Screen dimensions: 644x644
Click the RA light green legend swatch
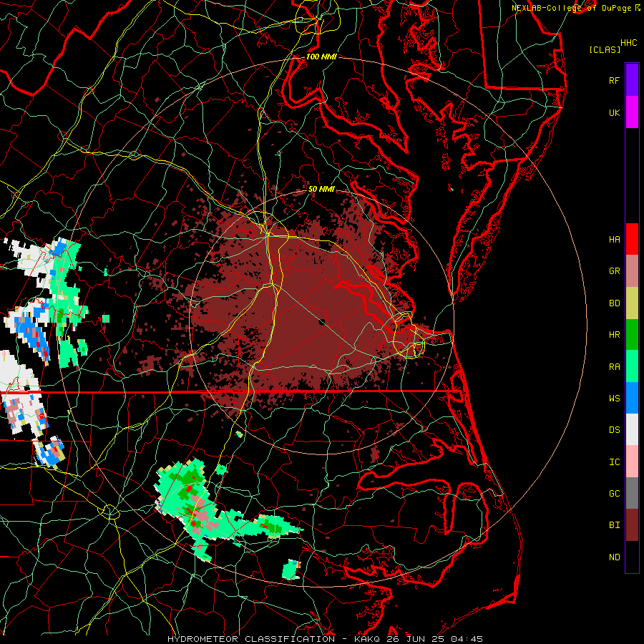(x=632, y=366)
